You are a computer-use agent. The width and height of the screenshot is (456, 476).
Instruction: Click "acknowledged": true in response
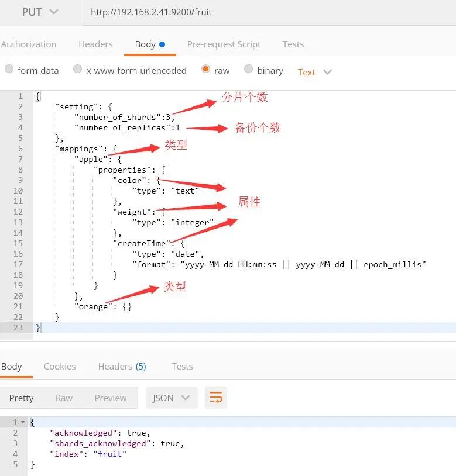tap(100, 433)
